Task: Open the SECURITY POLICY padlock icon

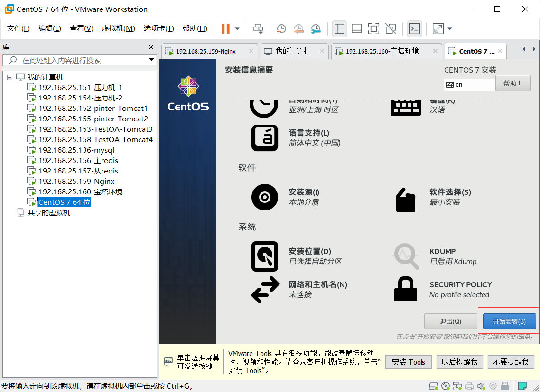Action: [406, 289]
